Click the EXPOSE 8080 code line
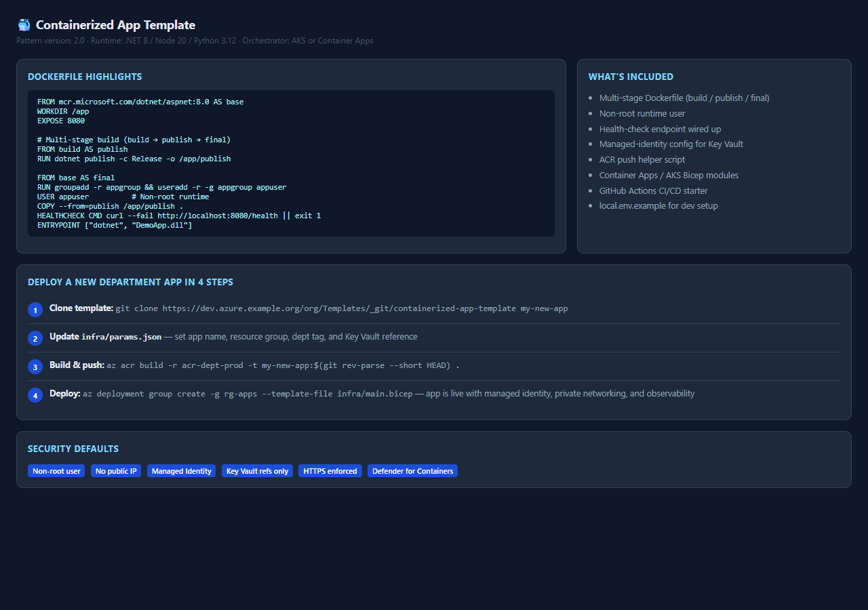Image resolution: width=868 pixels, height=610 pixels. 61,121
